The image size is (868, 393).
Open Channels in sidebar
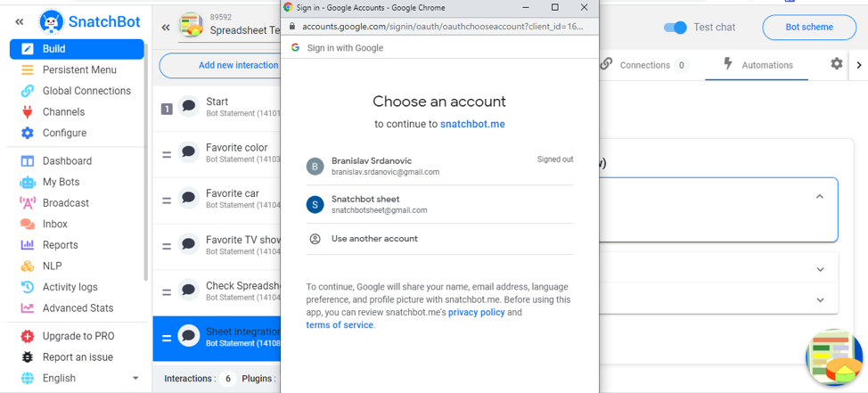click(x=63, y=111)
